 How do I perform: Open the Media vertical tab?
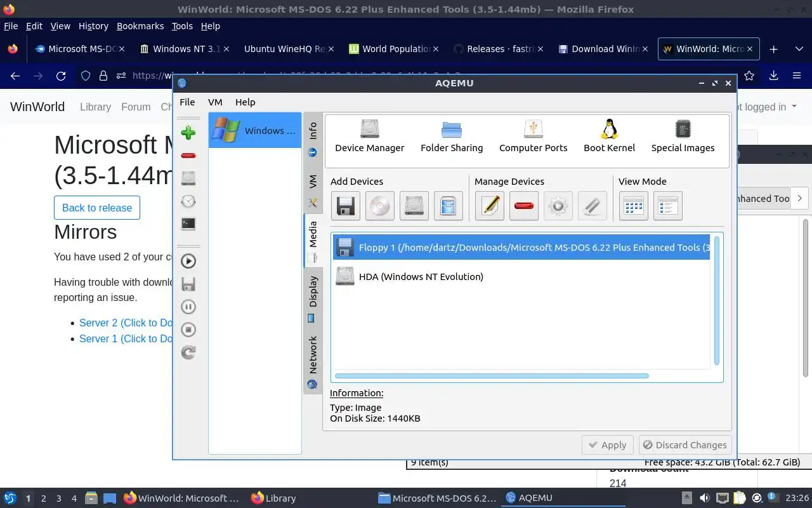(x=313, y=241)
